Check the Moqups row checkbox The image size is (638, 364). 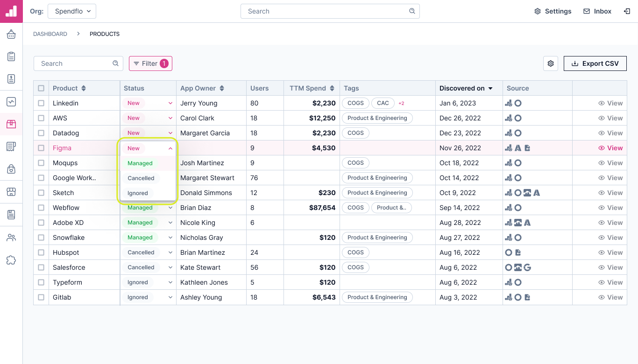(41, 163)
